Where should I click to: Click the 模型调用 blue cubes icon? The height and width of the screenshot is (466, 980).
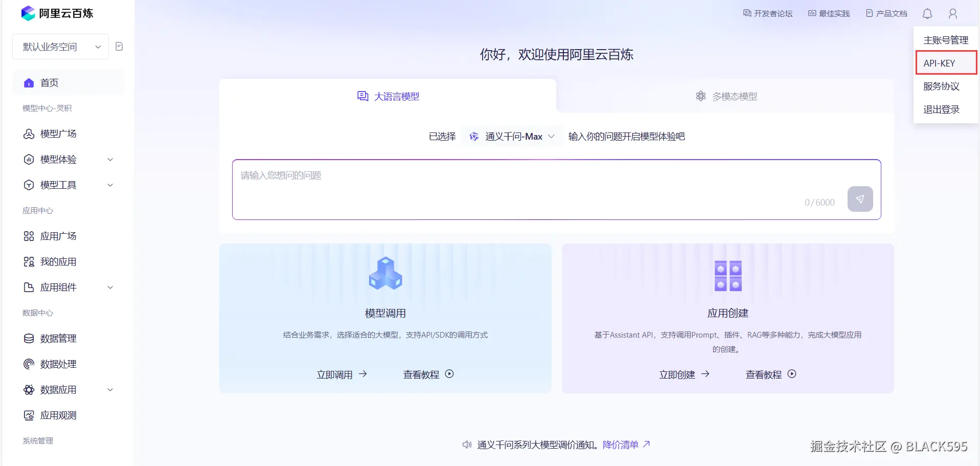[x=385, y=273]
